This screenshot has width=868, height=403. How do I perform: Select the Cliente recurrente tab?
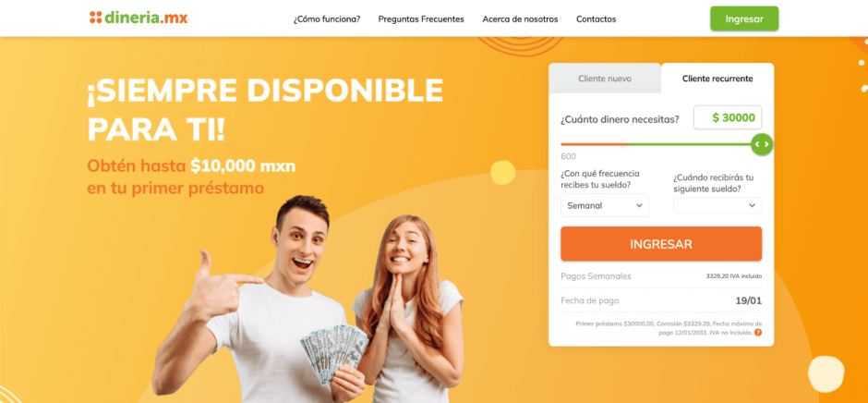pyautogui.click(x=717, y=79)
